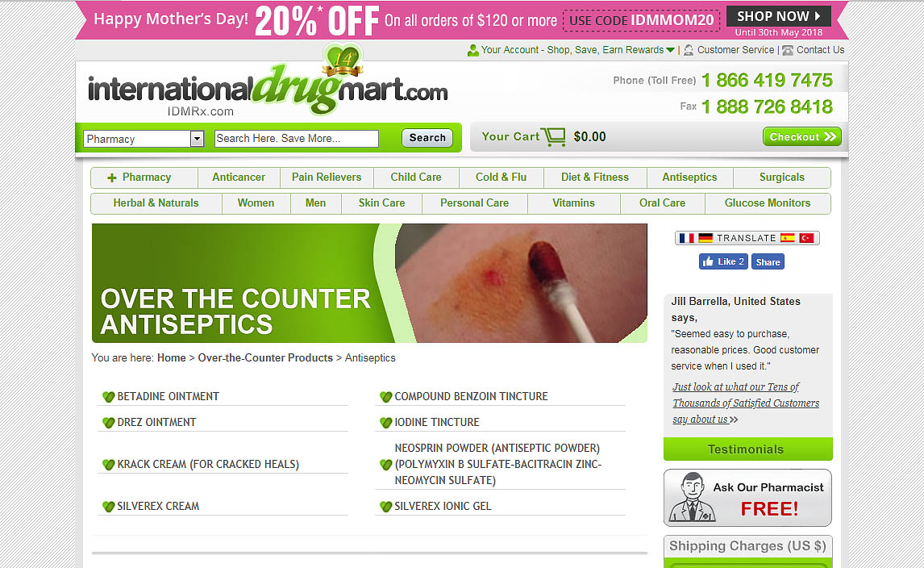Choose the Turkish flag translation
Viewport: 924px width, 568px height.
[806, 238]
